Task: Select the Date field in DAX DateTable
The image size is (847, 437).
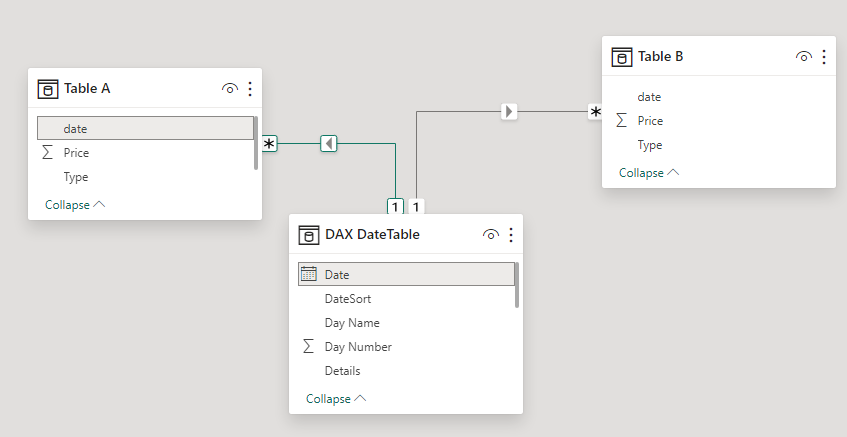Action: [406, 274]
